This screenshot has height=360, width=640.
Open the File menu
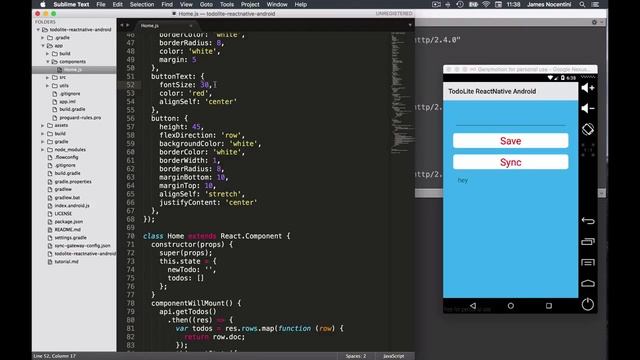(x=101, y=4)
